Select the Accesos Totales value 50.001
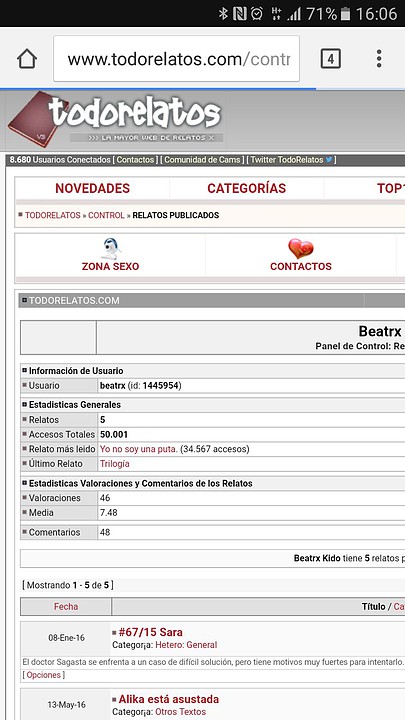The width and height of the screenshot is (405, 720). click(x=114, y=434)
